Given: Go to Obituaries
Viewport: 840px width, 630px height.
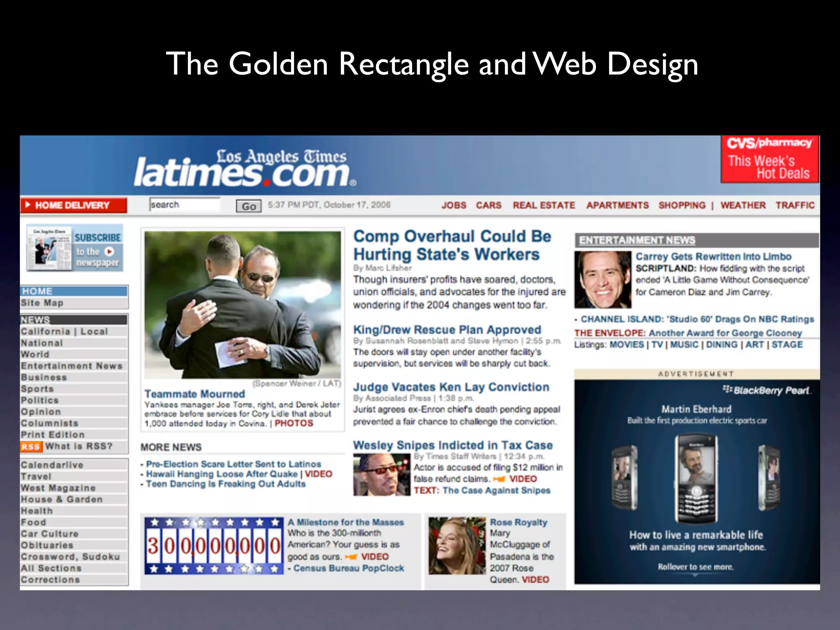Looking at the screenshot, I should click(47, 546).
